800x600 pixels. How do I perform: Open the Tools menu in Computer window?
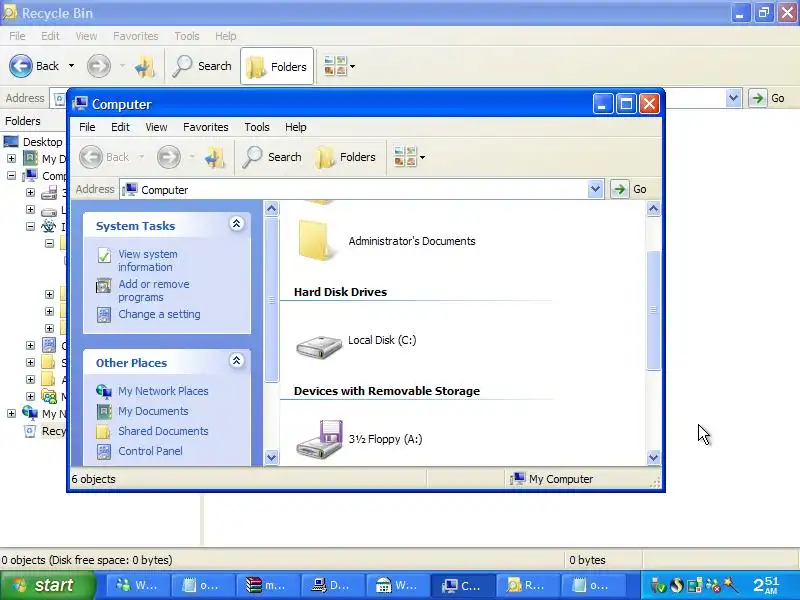pos(257,127)
